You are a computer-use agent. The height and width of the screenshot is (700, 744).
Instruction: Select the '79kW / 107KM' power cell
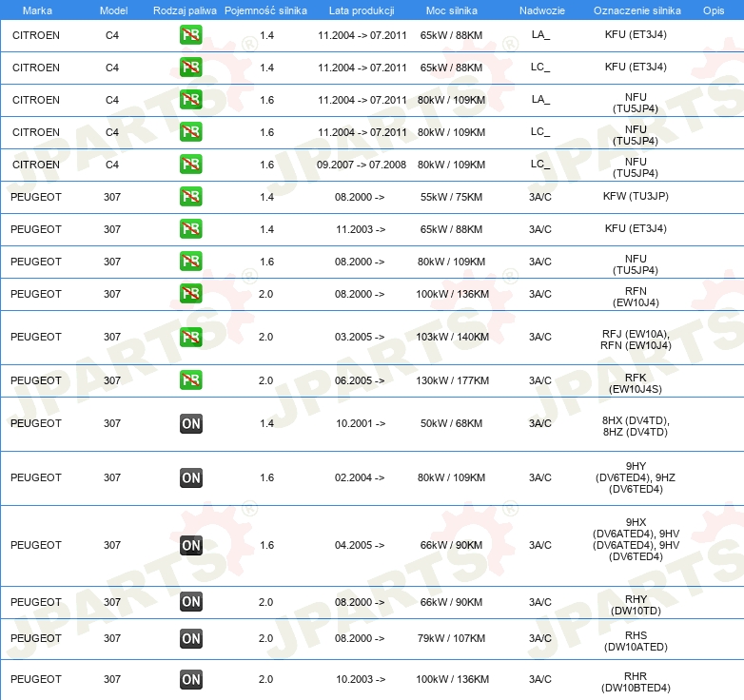tap(451, 638)
